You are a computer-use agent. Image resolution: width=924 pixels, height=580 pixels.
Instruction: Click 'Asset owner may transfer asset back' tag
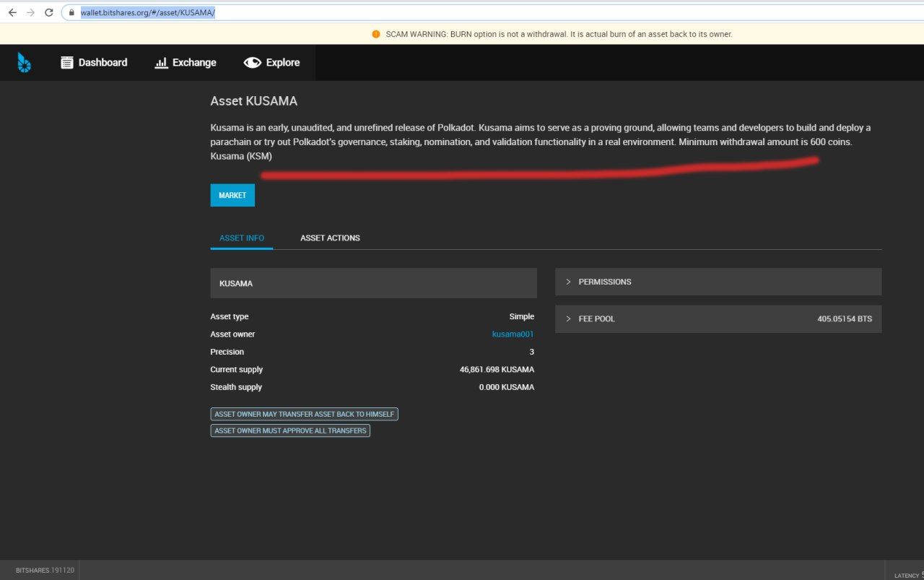coord(304,414)
